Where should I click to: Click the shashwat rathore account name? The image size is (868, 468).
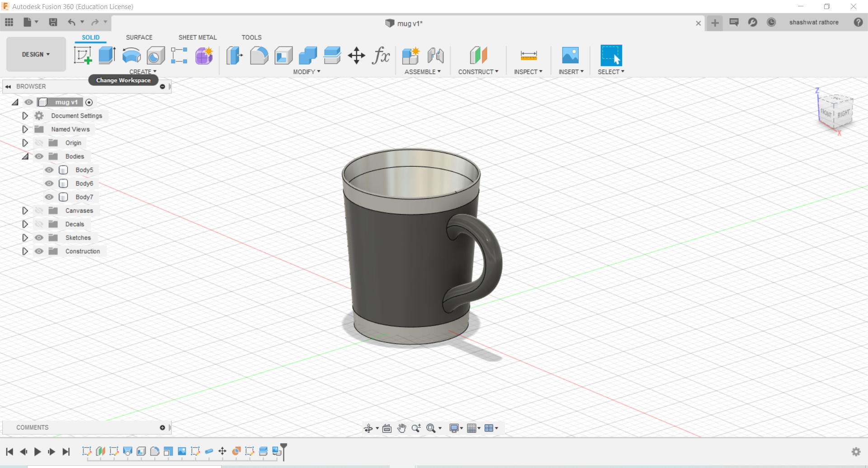(813, 23)
